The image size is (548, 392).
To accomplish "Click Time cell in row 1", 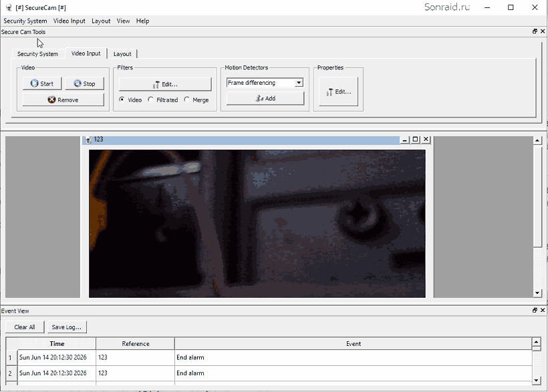I will (x=57, y=357).
